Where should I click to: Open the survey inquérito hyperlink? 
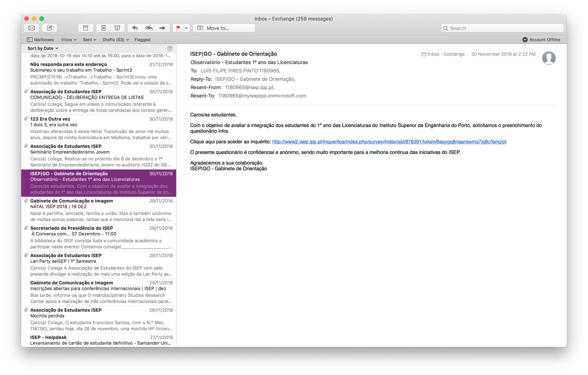point(389,142)
